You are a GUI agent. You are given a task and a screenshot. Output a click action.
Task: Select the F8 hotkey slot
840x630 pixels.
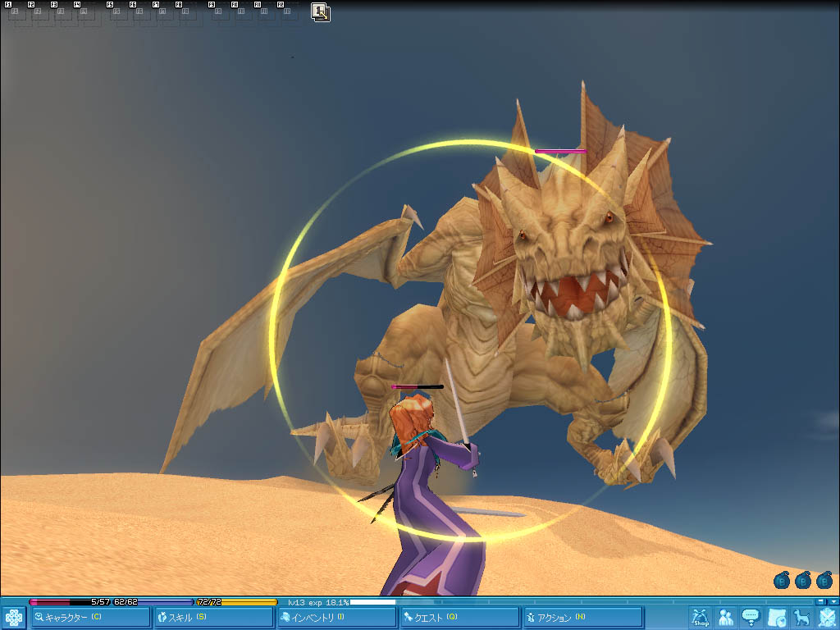tap(186, 13)
